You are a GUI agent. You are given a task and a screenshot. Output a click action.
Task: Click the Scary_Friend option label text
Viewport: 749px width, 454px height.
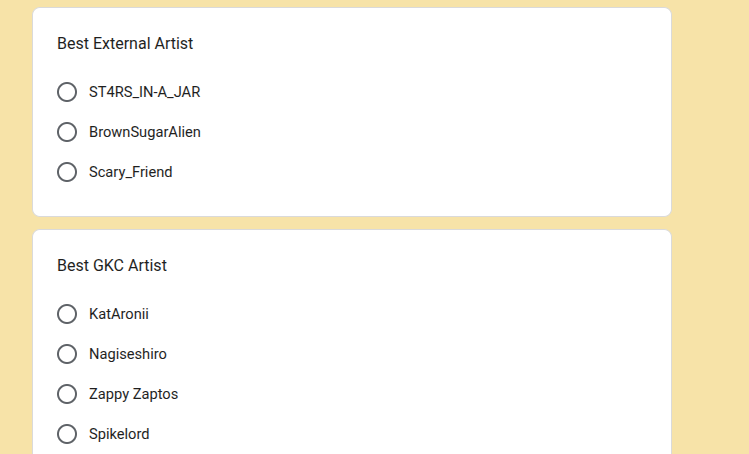130,172
